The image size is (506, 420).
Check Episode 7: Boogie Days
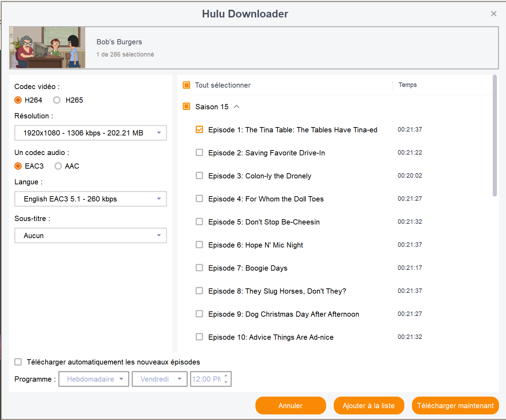(x=199, y=268)
